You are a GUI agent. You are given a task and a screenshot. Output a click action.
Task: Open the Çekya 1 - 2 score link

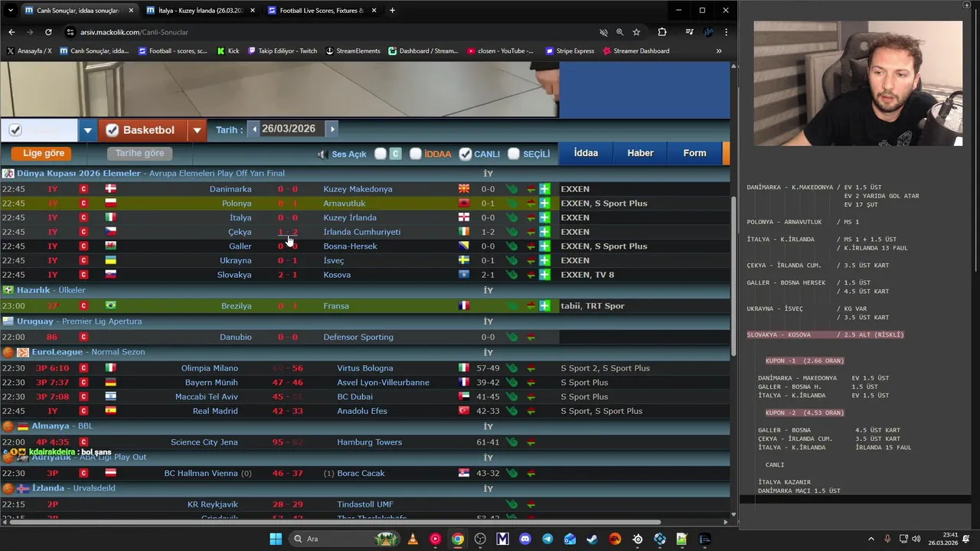288,232
